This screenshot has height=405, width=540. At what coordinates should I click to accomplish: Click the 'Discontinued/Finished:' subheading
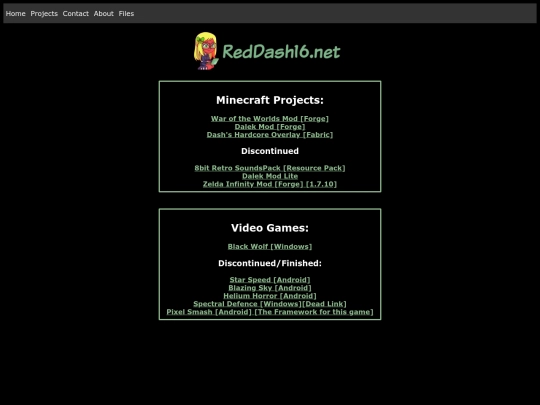pos(270,263)
